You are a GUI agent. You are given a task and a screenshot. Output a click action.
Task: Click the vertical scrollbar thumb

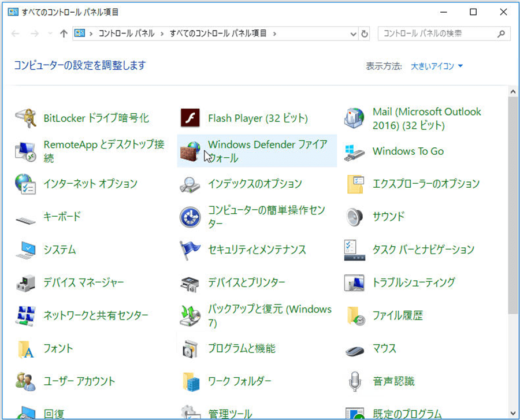514,205
